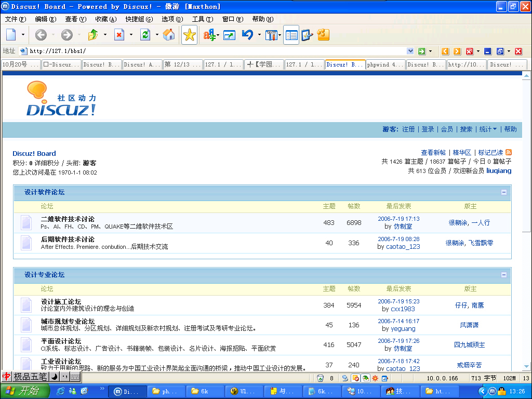
Task: Click the orange sun icon in status bar
Action: [x=375, y=378]
